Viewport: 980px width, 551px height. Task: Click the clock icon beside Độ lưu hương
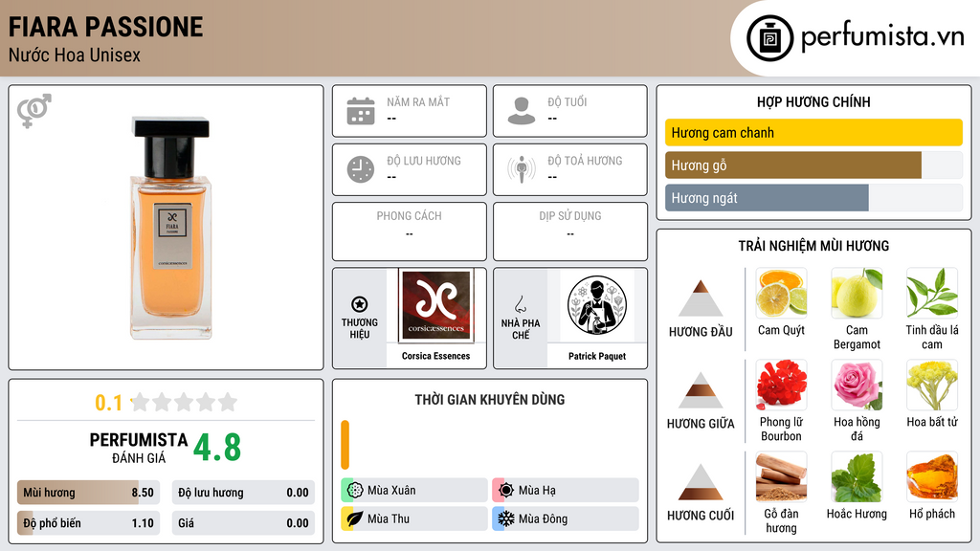361,169
